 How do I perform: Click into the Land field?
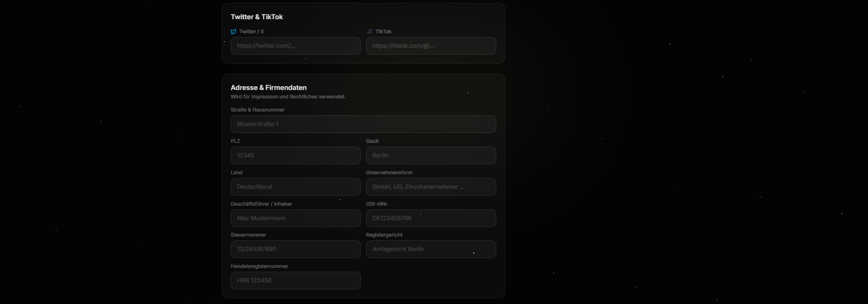[296, 187]
